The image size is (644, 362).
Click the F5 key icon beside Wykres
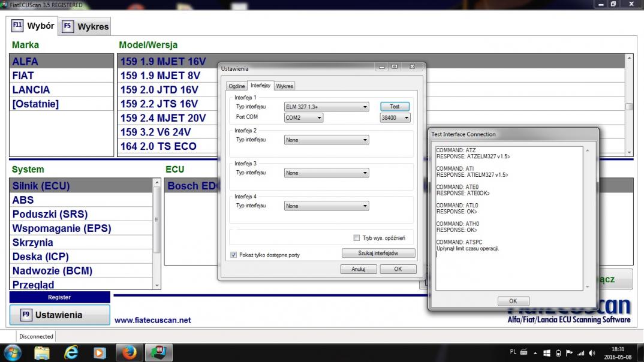point(67,26)
